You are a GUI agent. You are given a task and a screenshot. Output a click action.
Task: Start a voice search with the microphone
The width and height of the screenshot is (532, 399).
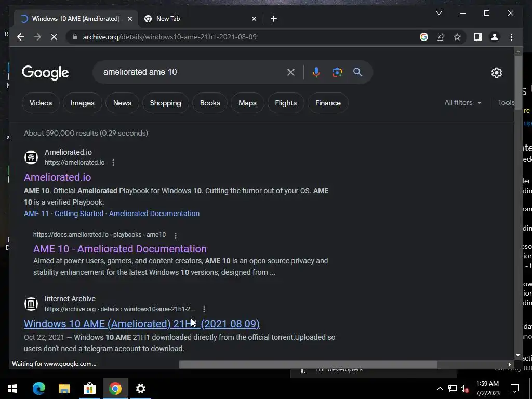[x=316, y=72]
